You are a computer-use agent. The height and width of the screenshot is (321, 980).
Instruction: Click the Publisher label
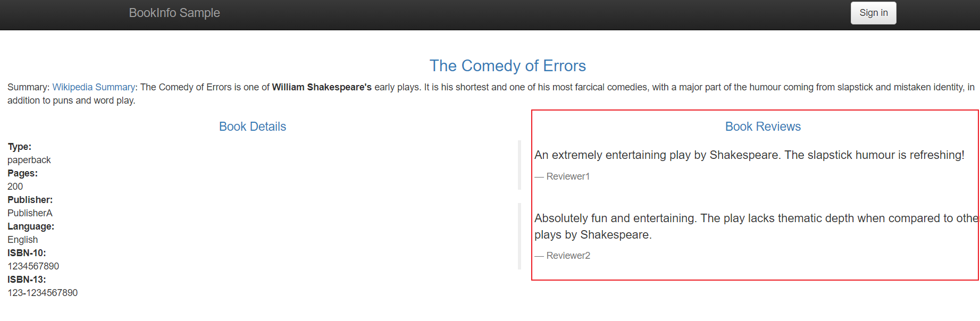pos(30,200)
